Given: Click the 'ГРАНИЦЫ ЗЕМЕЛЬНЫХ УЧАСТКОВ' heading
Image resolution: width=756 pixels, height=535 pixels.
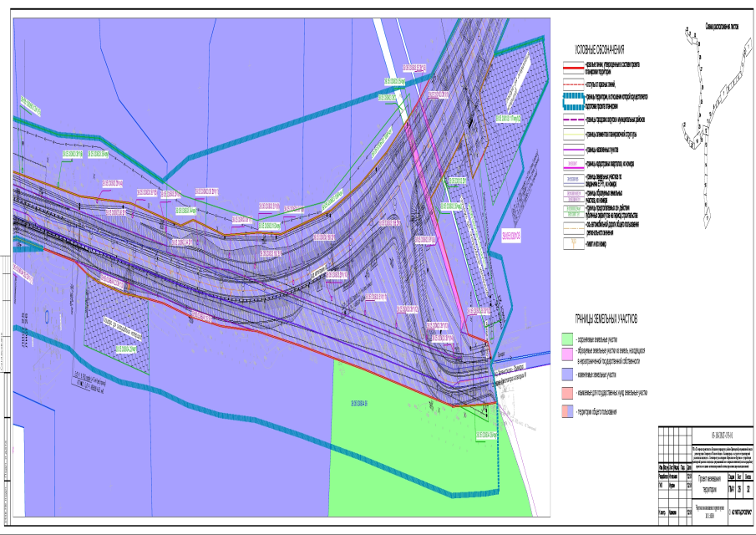Looking at the screenshot, I should pyautogui.click(x=605, y=319).
